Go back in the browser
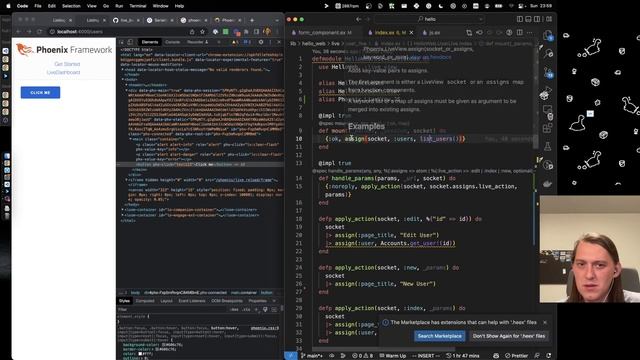This screenshot has width=640, height=360. point(19,32)
